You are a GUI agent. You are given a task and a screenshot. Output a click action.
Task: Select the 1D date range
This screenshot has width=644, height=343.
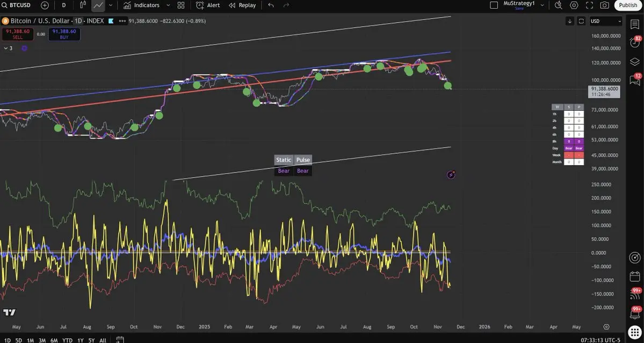[x=8, y=340]
